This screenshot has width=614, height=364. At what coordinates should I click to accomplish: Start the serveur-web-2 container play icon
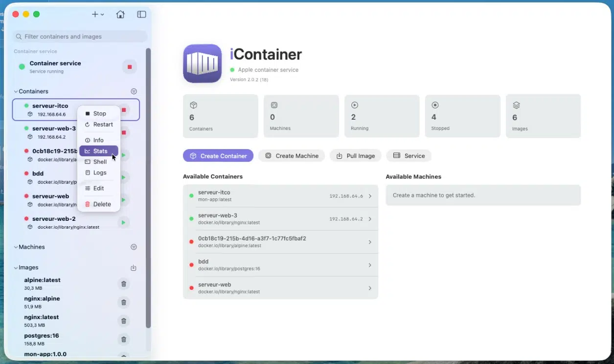(123, 223)
